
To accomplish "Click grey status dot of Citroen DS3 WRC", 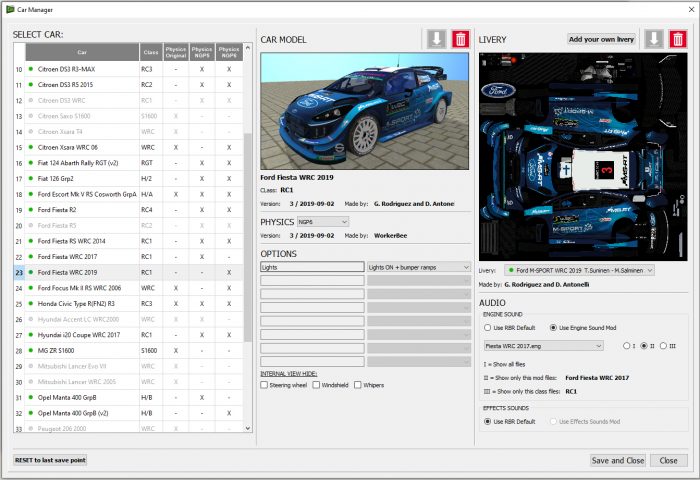I will tap(31, 100).
